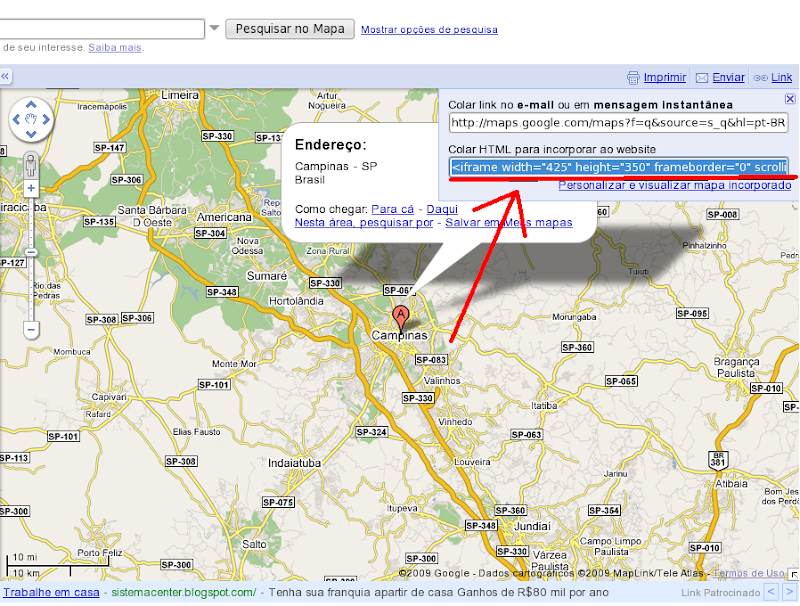
Task: Click the red marker A on Campinas
Action: (401, 318)
